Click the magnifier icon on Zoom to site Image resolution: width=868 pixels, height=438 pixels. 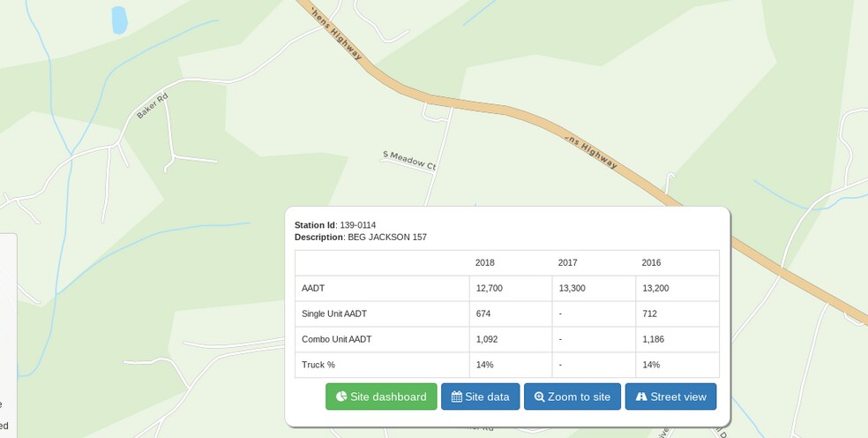(x=539, y=396)
